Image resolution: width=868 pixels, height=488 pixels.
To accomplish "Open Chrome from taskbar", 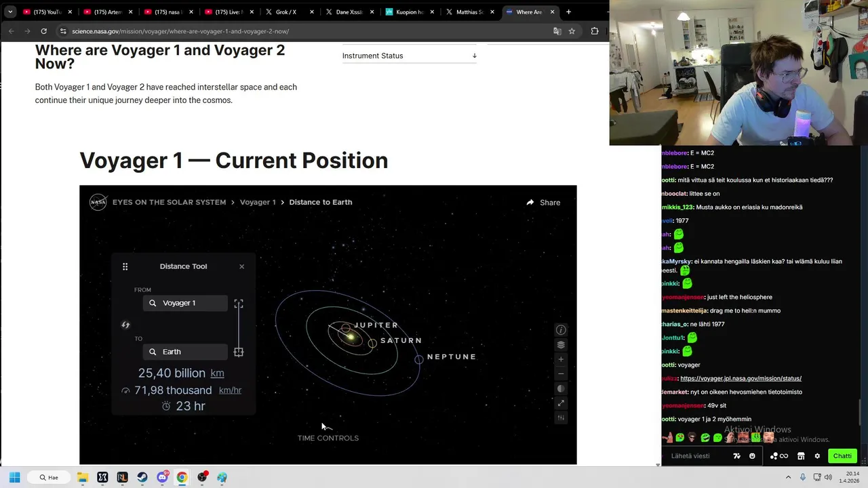I will pos(182,478).
